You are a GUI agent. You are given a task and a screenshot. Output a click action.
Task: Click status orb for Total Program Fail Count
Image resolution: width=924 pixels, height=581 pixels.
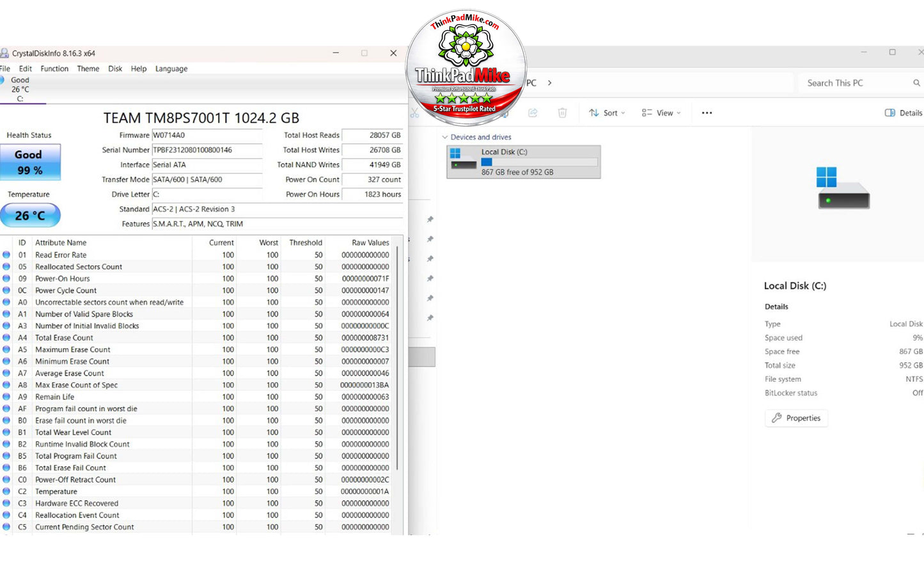pyautogui.click(x=6, y=456)
